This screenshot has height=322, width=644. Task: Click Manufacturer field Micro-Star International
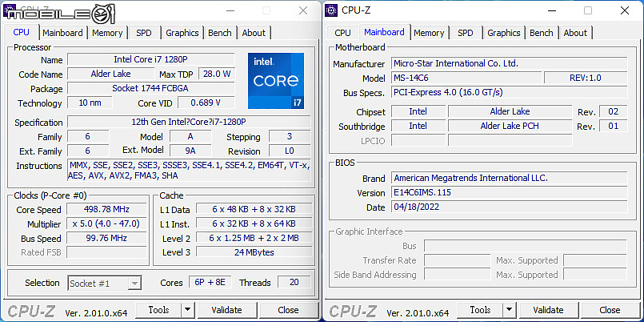tap(510, 63)
